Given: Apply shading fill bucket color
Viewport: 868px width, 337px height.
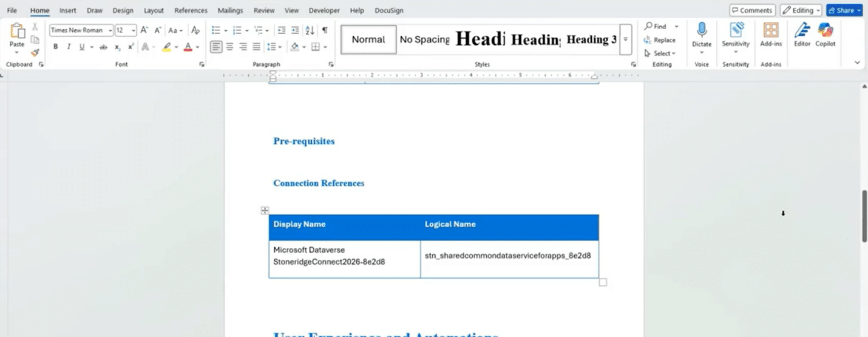Looking at the screenshot, I should (294, 47).
